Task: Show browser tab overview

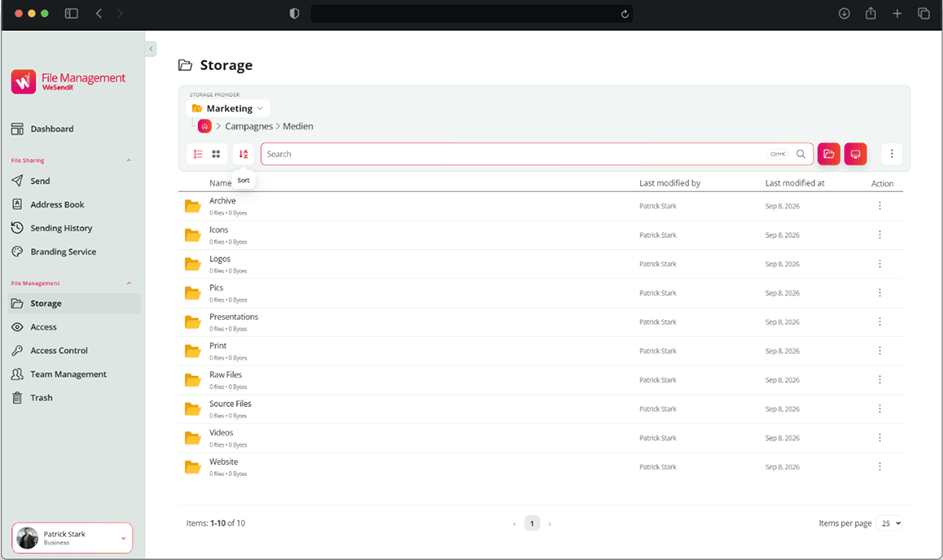Action: [x=923, y=13]
